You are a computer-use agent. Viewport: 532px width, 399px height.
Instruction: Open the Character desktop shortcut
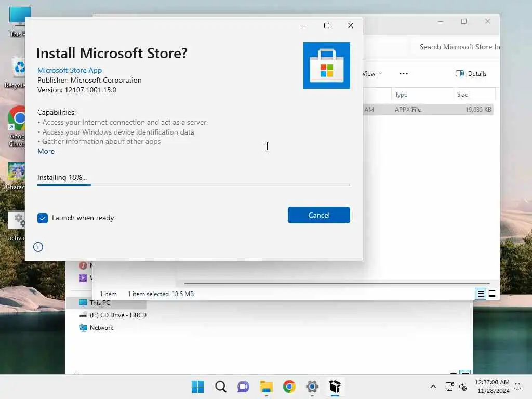point(16,177)
